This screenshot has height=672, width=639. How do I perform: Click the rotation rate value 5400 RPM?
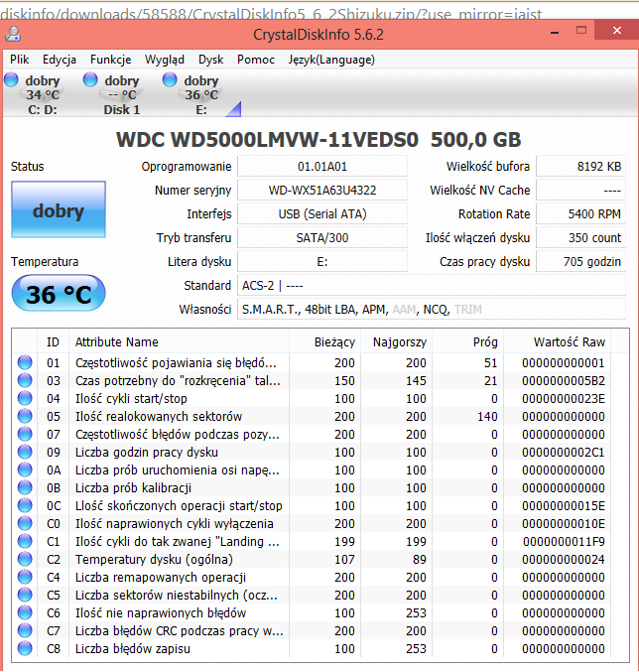(x=580, y=213)
